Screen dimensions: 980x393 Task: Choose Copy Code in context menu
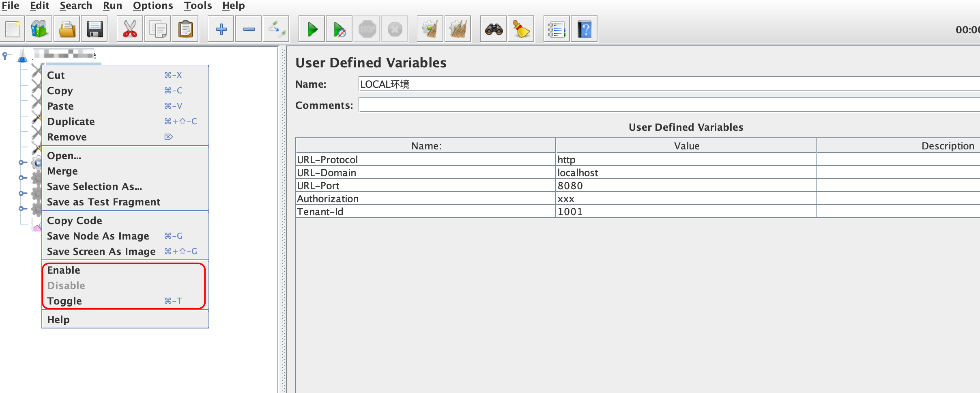click(x=125, y=220)
